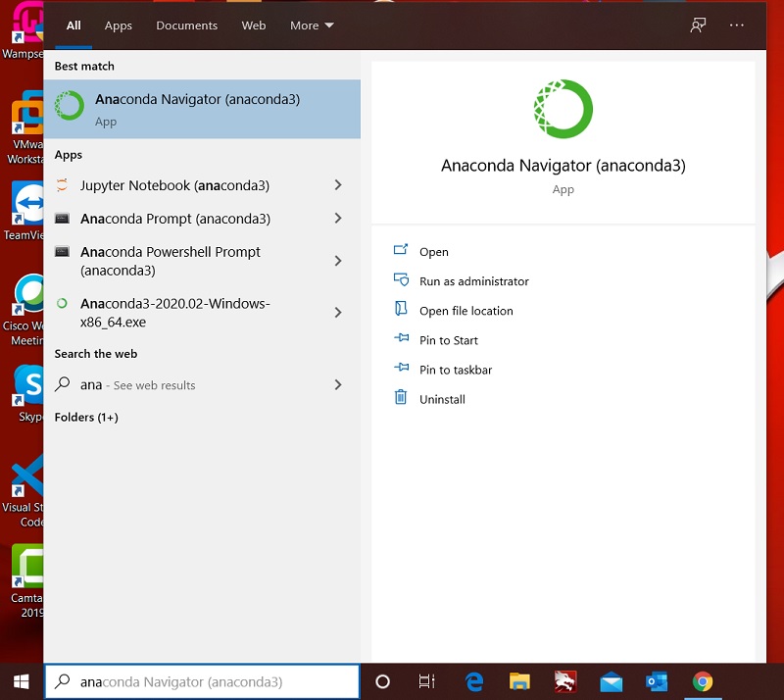Screen dimensions: 784x700
Task: Select the Cisco Webex Meetings desktop shortcut
Action: point(23,310)
